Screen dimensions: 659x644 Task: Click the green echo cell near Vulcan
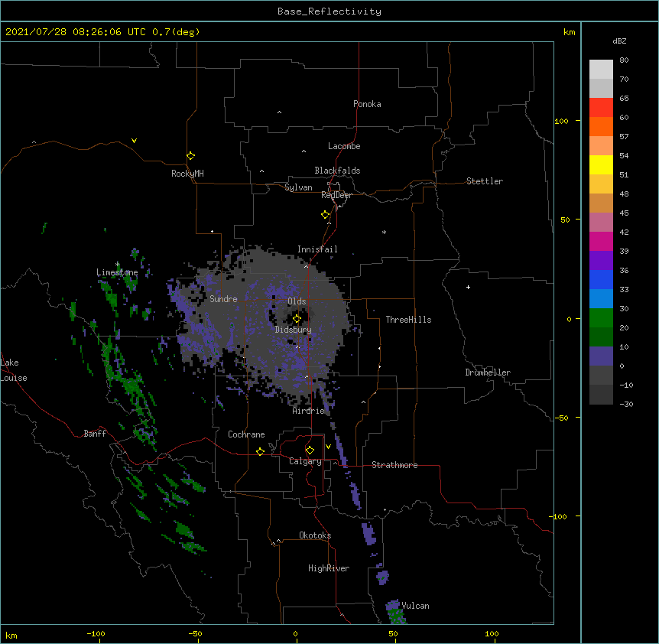(x=396, y=616)
